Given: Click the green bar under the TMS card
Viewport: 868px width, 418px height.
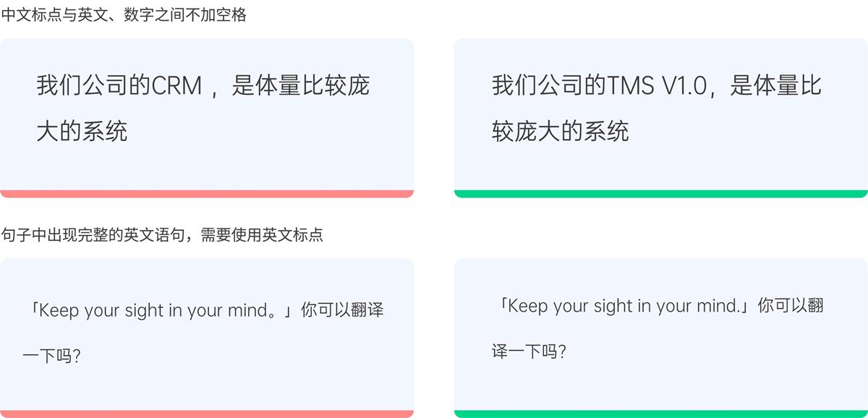Looking at the screenshot, I should (x=660, y=194).
